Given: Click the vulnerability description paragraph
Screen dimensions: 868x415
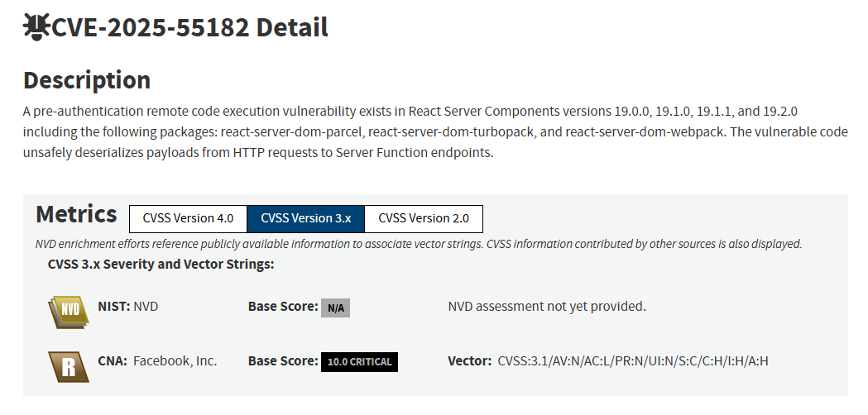Looking at the screenshot, I should [x=435, y=132].
